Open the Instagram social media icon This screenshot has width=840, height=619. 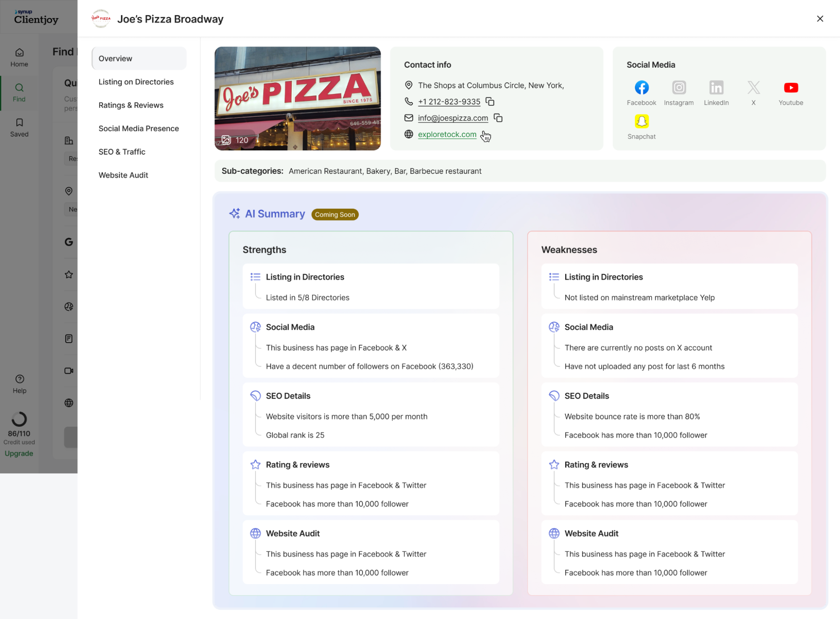679,87
